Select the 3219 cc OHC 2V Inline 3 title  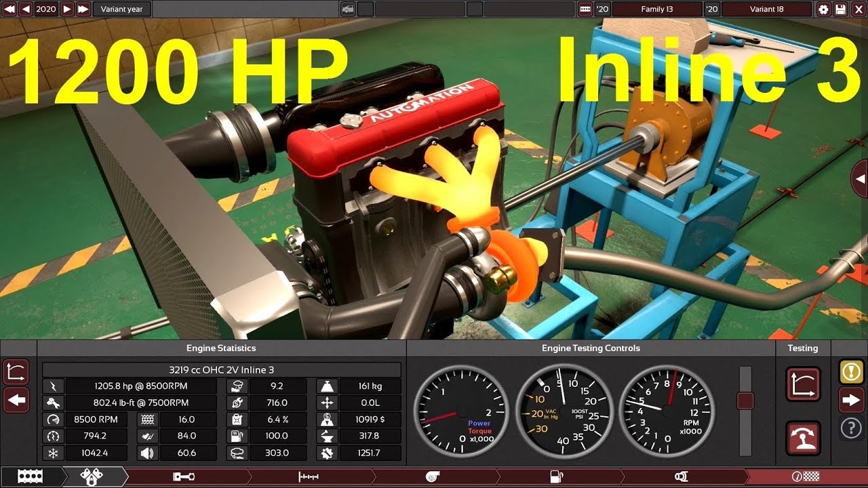coord(222,370)
